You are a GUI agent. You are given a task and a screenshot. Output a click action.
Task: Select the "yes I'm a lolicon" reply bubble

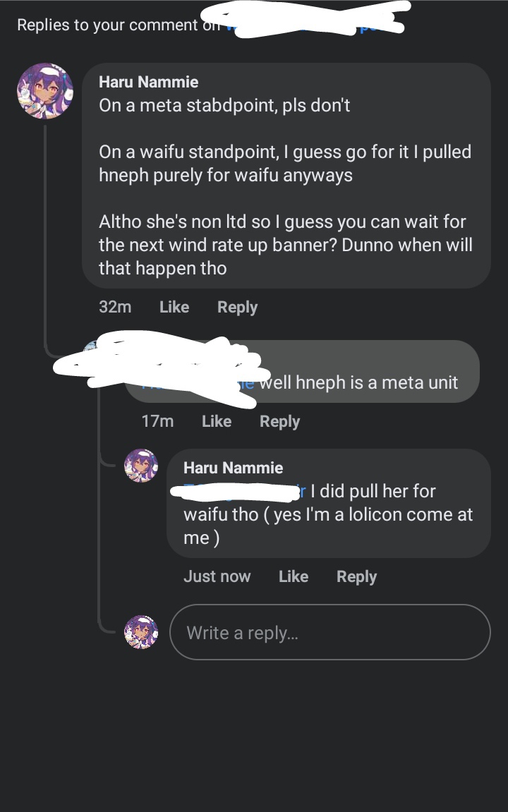click(x=328, y=515)
